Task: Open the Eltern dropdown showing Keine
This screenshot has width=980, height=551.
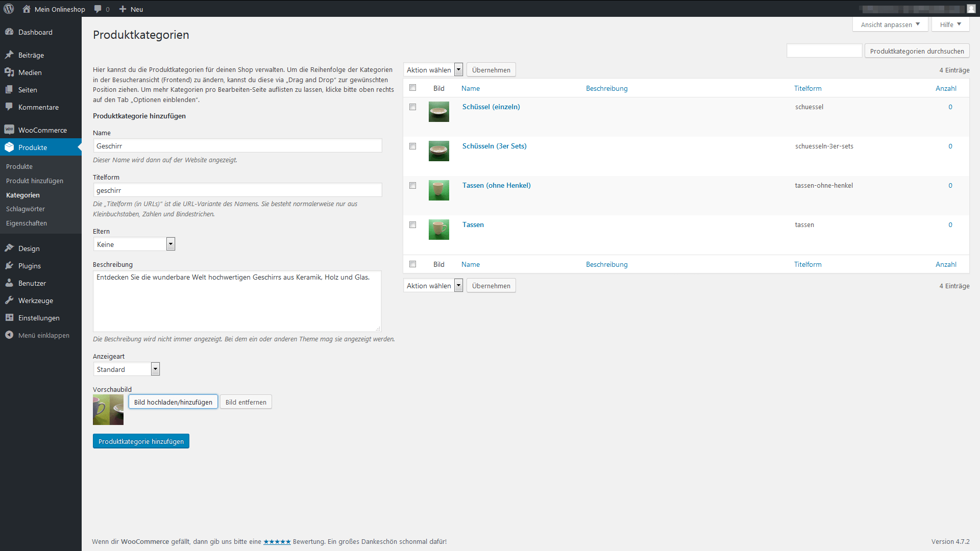Action: (134, 244)
